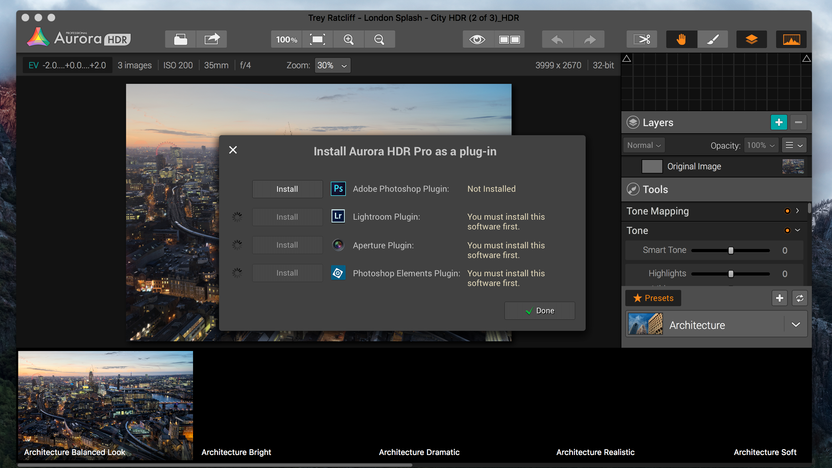Click the EV bracket values readout
This screenshot has width=832, height=468.
click(67, 65)
